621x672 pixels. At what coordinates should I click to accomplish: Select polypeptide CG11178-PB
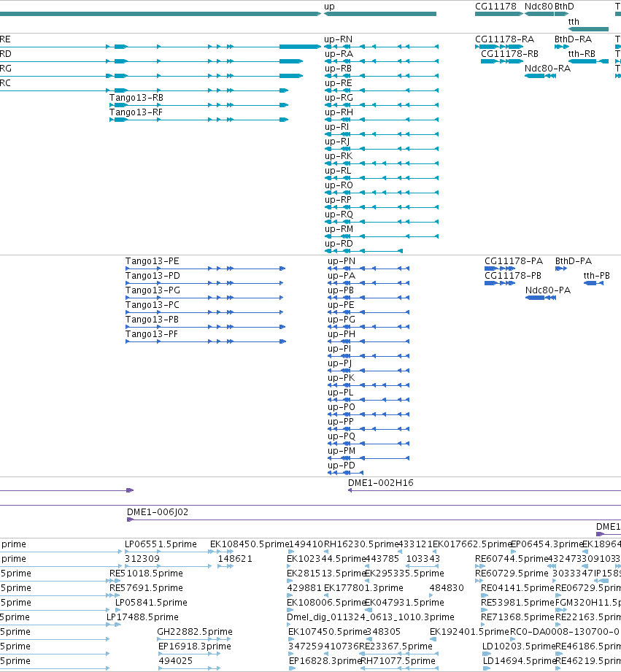point(513,276)
